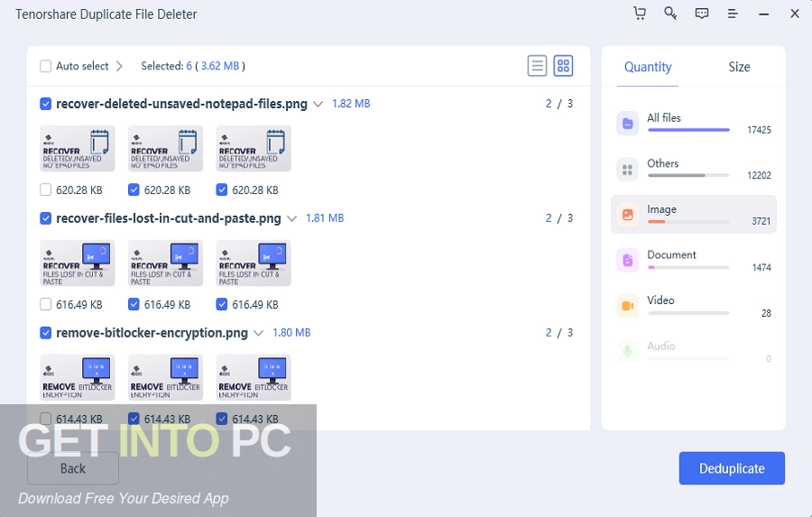Click the Document category icon
Screen dimensions: 812x517
(x=627, y=260)
